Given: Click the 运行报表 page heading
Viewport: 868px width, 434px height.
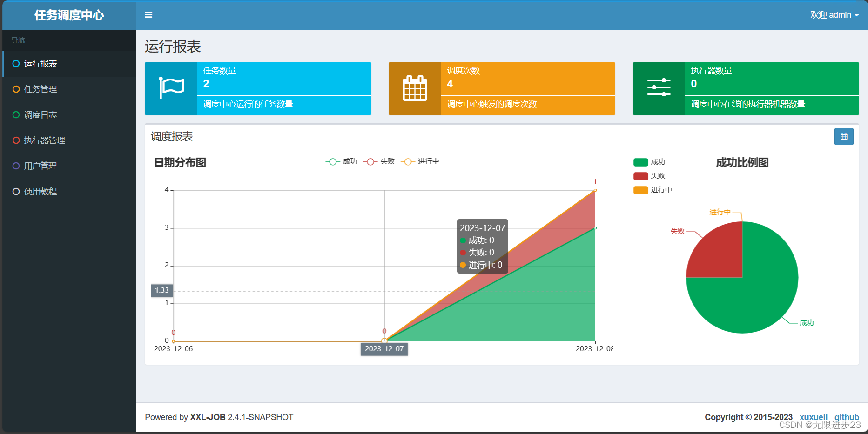Looking at the screenshot, I should point(173,47).
